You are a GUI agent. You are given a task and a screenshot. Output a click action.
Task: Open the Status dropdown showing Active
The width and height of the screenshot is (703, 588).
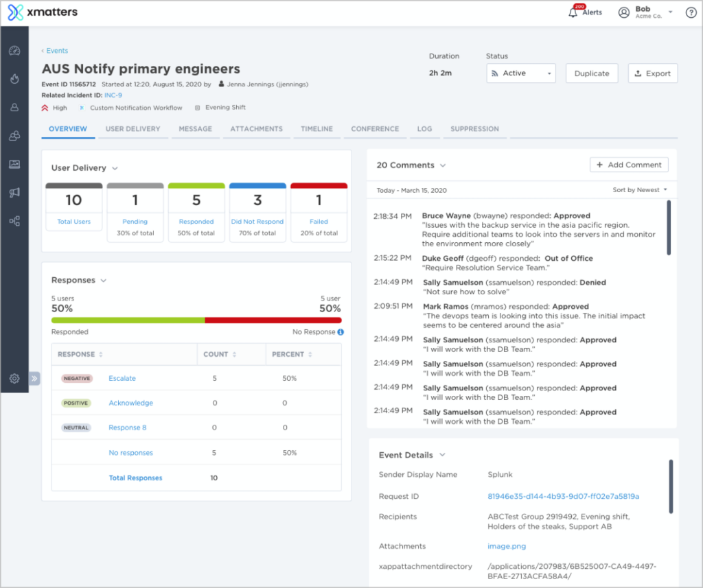tap(520, 73)
